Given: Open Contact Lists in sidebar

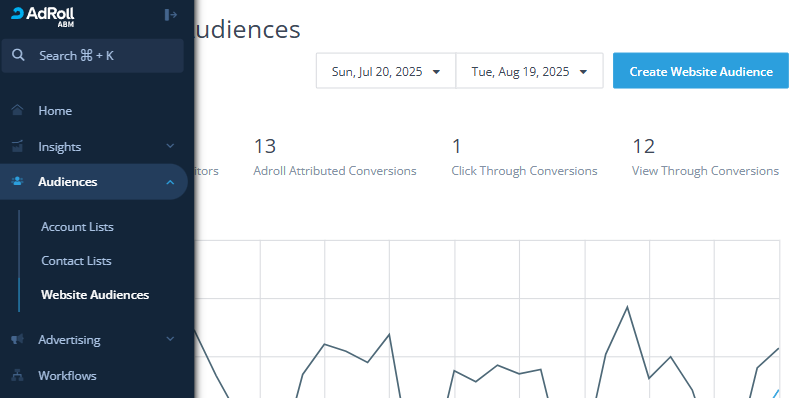Looking at the screenshot, I should [76, 261].
